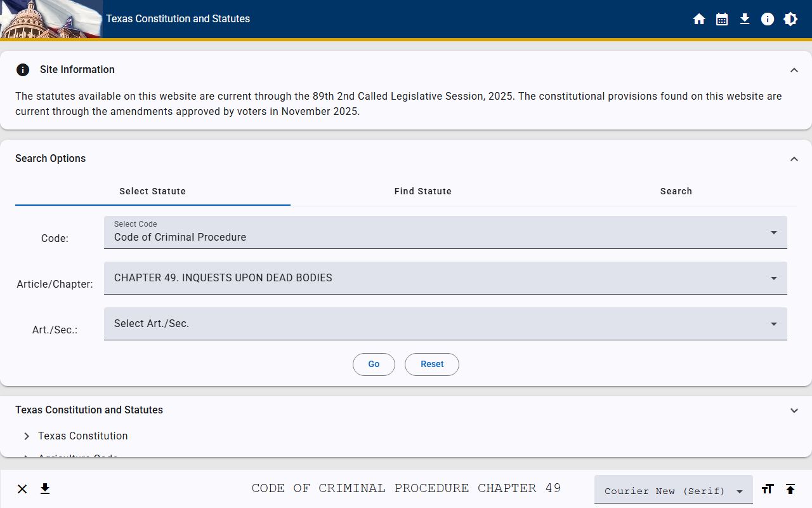Open the info icon in header

pyautogui.click(x=768, y=19)
